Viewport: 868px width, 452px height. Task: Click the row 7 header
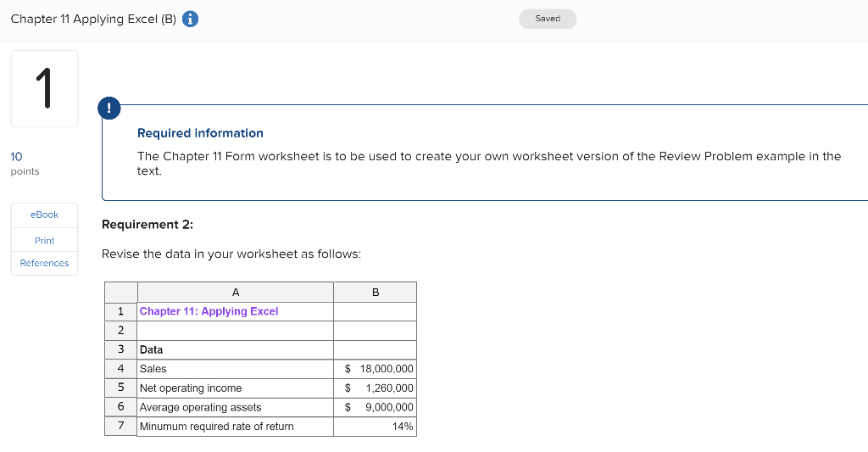tap(120, 426)
